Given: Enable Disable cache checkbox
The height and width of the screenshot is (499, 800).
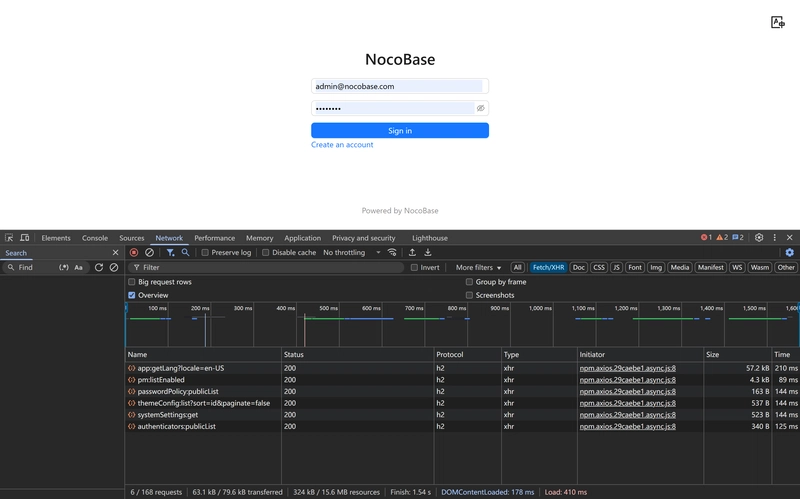Looking at the screenshot, I should pos(266,253).
